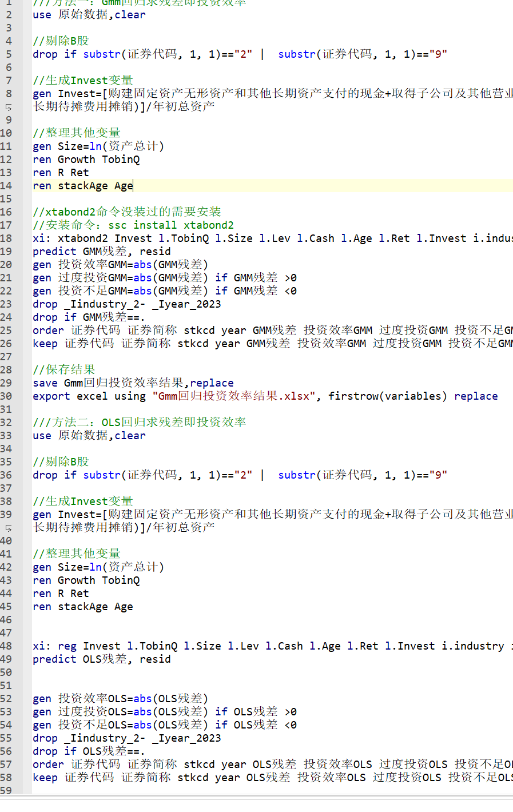Image resolution: width=513 pixels, height=812 pixels.
Task: Click the 'export excel using' line
Action: [265, 396]
